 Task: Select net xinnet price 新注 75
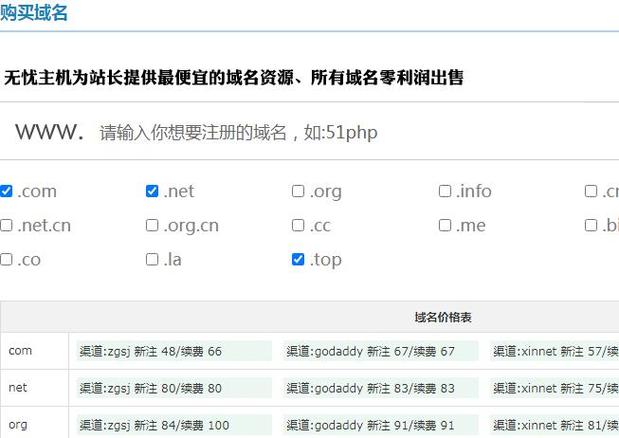tap(554, 388)
